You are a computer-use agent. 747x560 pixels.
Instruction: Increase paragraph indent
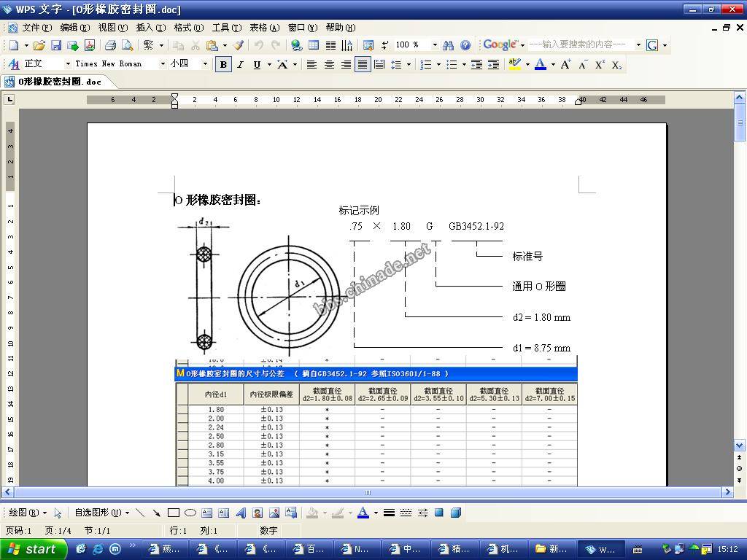494,65
